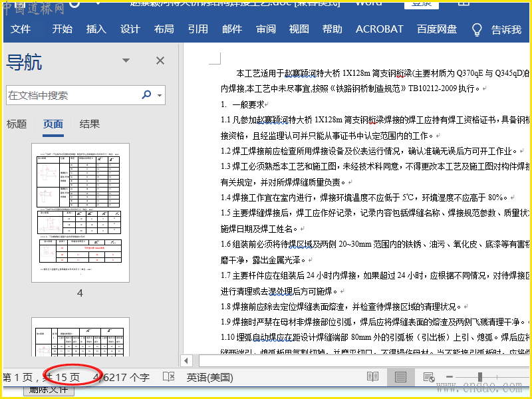The height and width of the screenshot is (399, 532).
Task: Select the page 4 thumbnail
Action: (x=80, y=213)
